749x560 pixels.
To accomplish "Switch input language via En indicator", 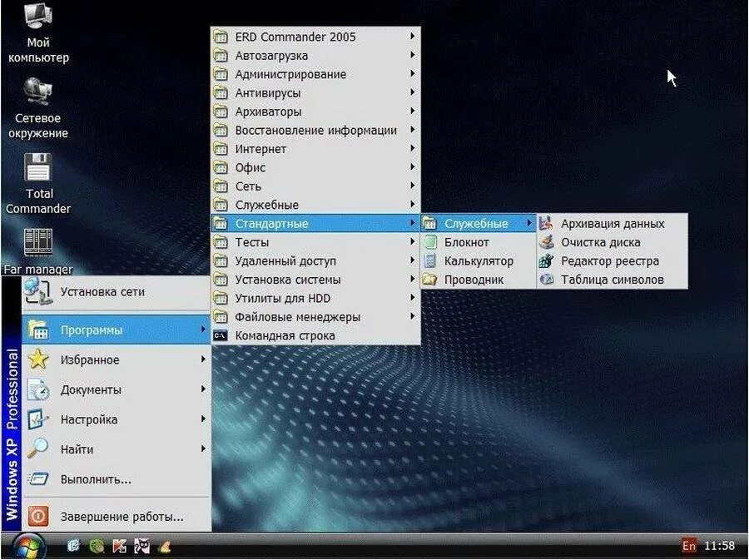I will pos(689,545).
